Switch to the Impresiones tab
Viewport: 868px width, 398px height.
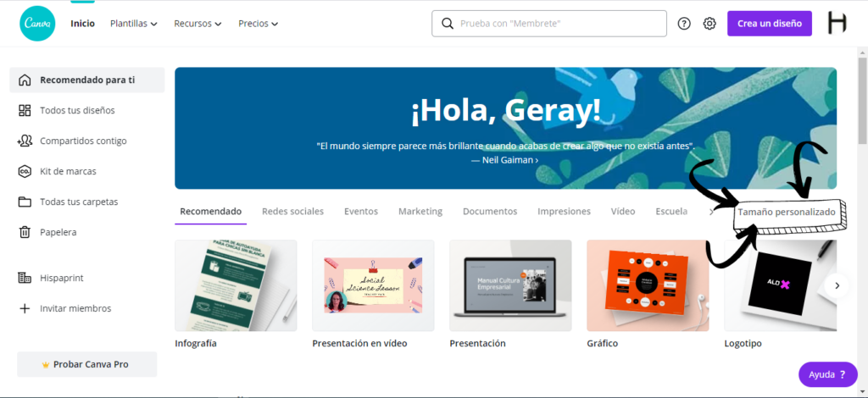click(564, 212)
